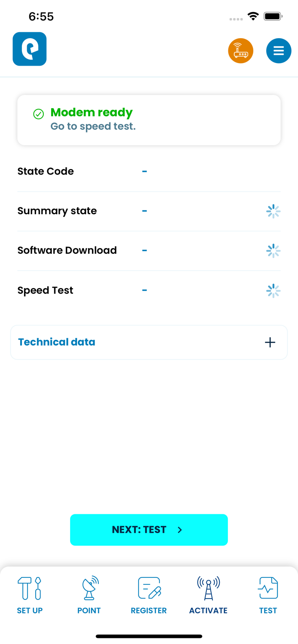The height and width of the screenshot is (644, 298).
Task: Select the POINT satellite dish icon
Action: (89, 588)
